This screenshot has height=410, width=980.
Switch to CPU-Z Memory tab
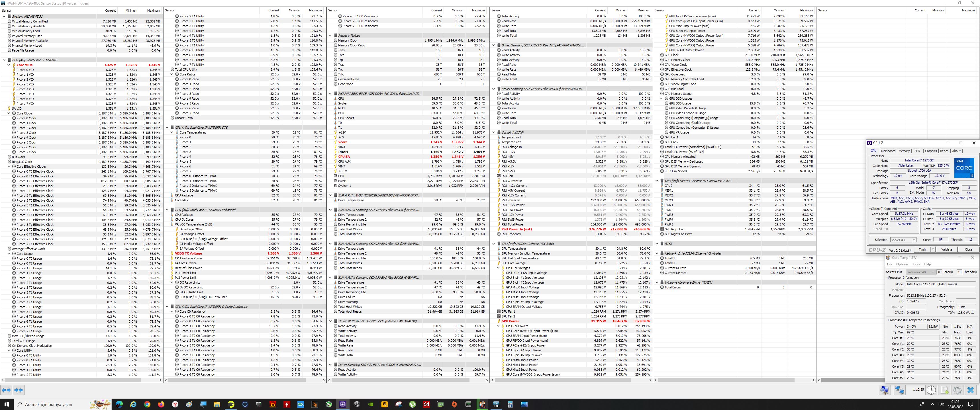904,151
